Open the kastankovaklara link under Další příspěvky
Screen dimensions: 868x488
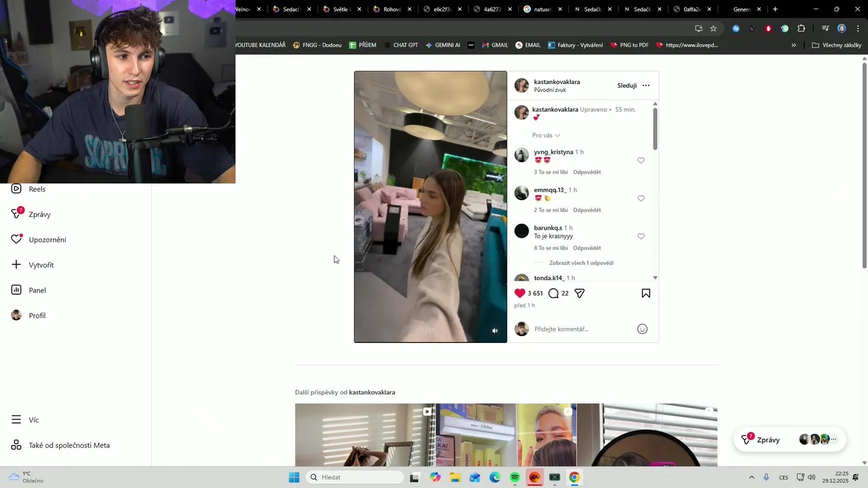372,392
